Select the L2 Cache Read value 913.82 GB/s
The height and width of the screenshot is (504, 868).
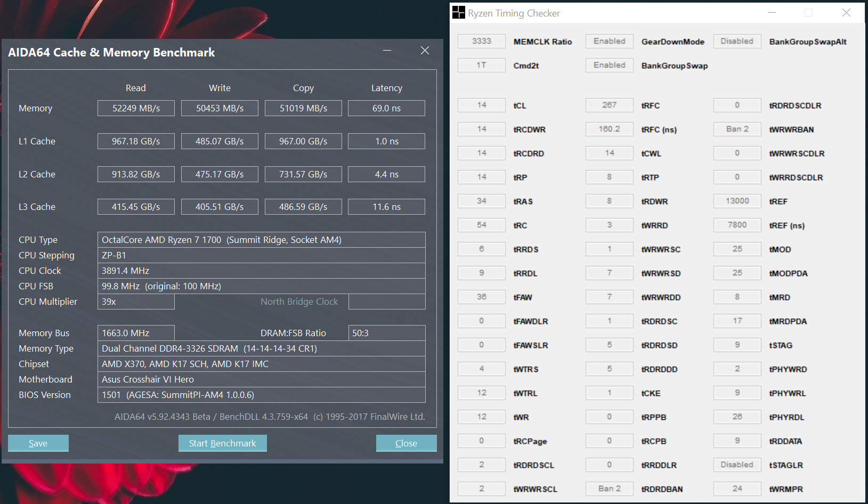[x=136, y=174]
